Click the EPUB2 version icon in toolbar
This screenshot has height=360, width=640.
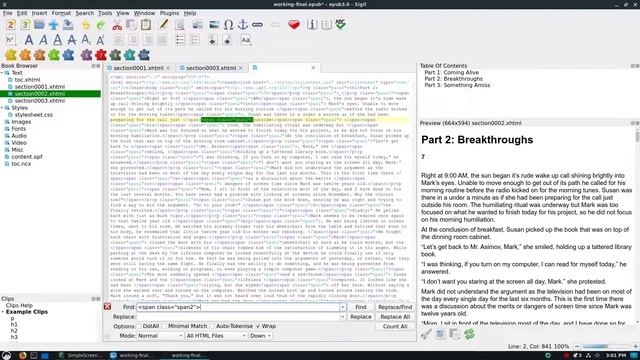(x=11, y=25)
